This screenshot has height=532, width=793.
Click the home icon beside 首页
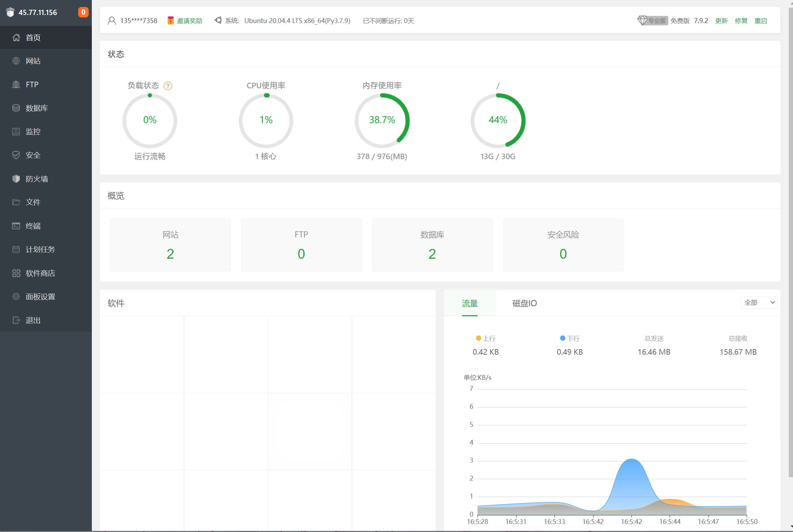[16, 37]
